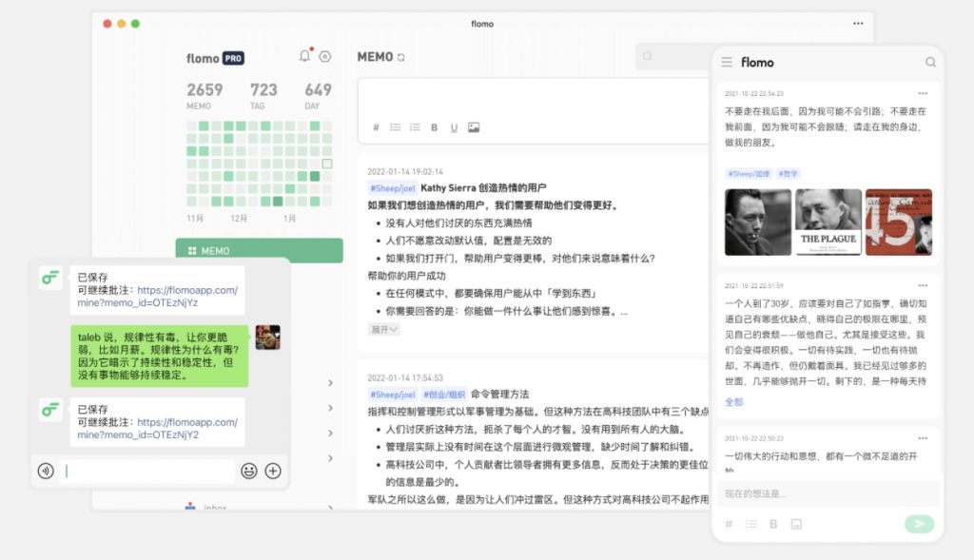Insert hashtag in mobile memo composer
The height and width of the screenshot is (560, 974).
click(x=729, y=524)
